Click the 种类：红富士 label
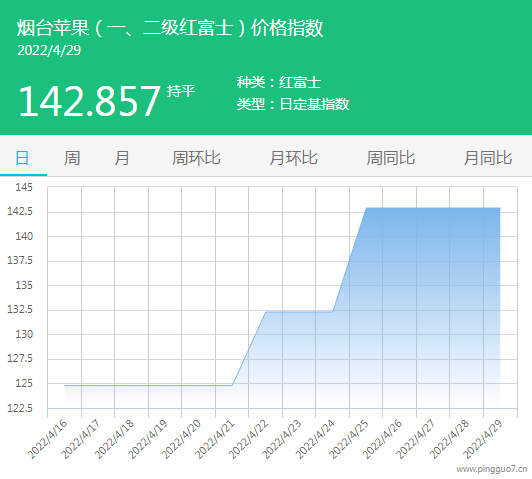 [x=279, y=82]
